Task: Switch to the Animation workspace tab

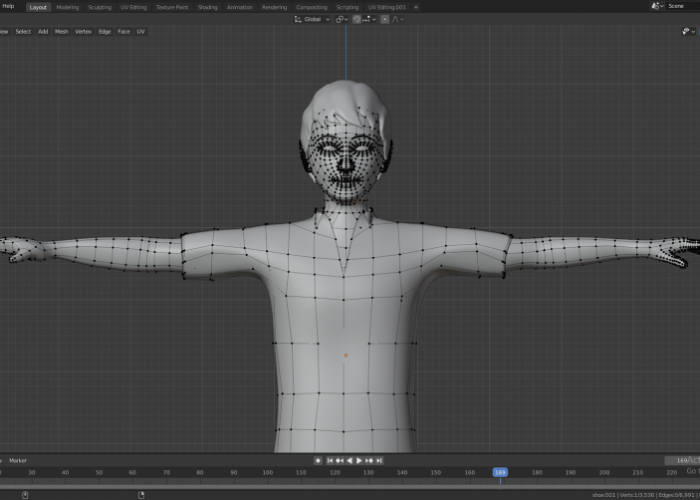Action: [x=239, y=7]
